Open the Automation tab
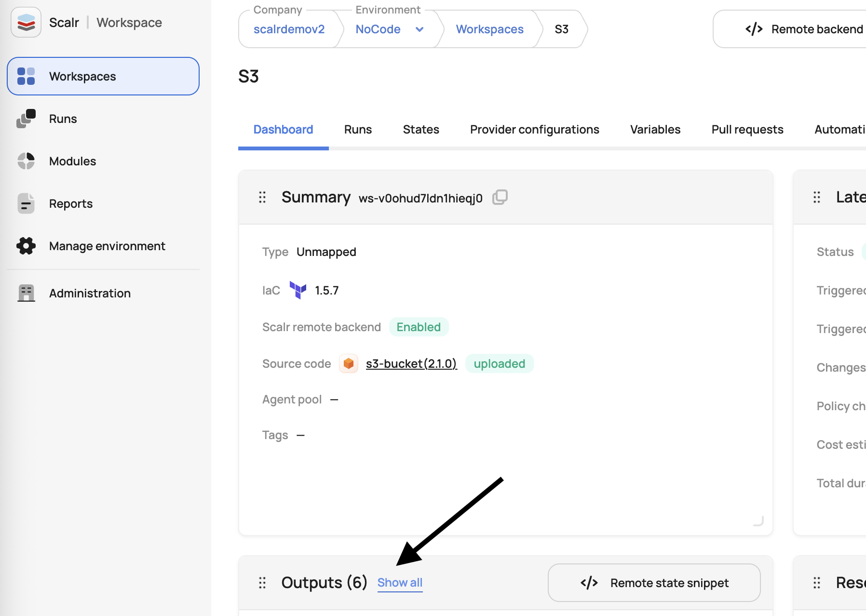The height and width of the screenshot is (616, 866). click(x=840, y=129)
